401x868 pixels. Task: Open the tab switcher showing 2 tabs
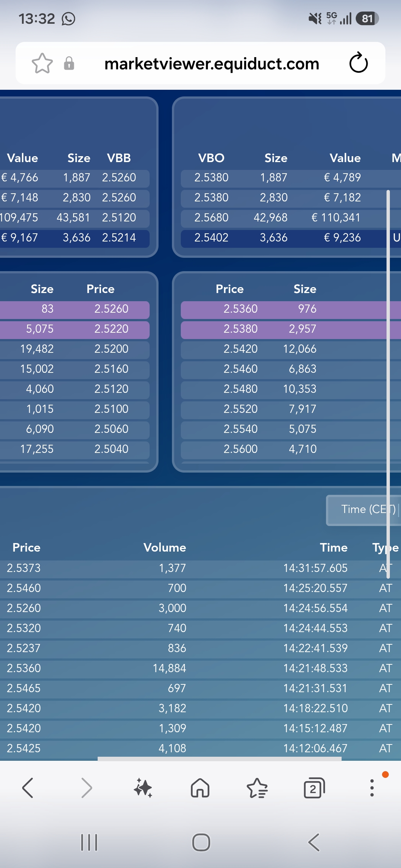click(314, 788)
